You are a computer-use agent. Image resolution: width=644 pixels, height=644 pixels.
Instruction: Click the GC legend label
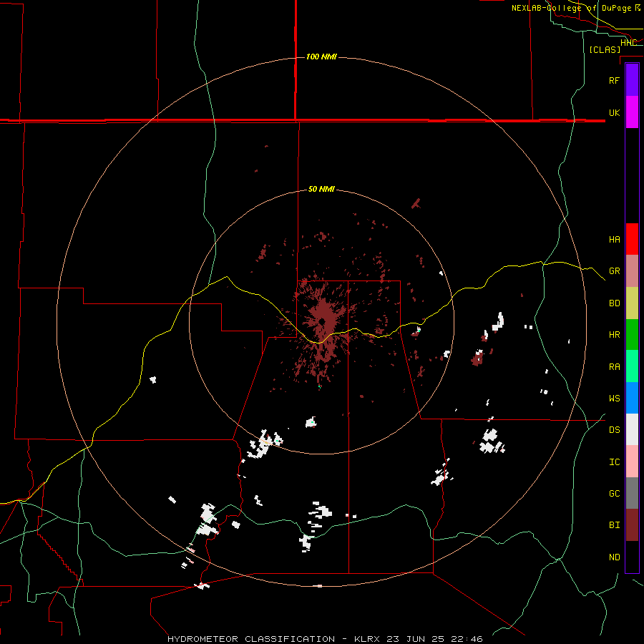[x=614, y=494]
